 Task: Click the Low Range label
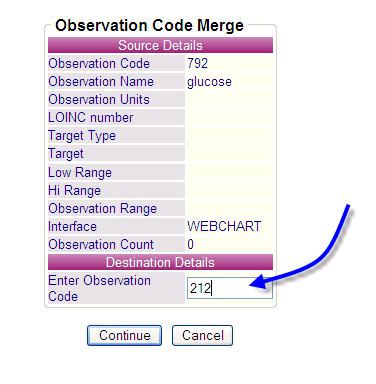point(80,172)
